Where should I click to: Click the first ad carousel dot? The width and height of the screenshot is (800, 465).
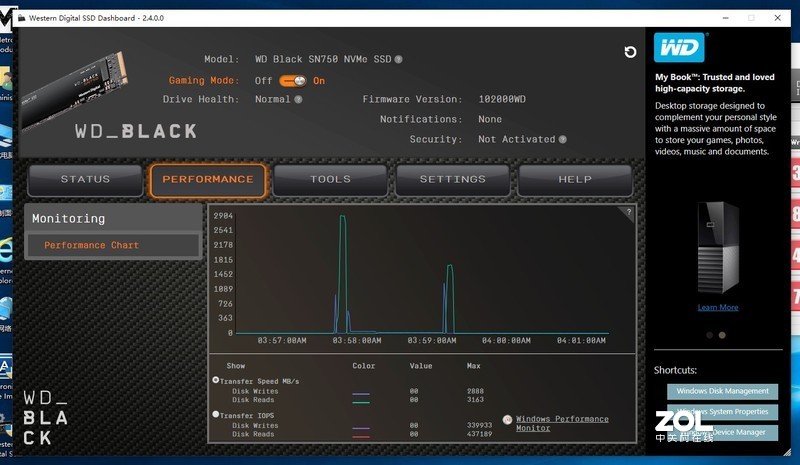[709, 335]
